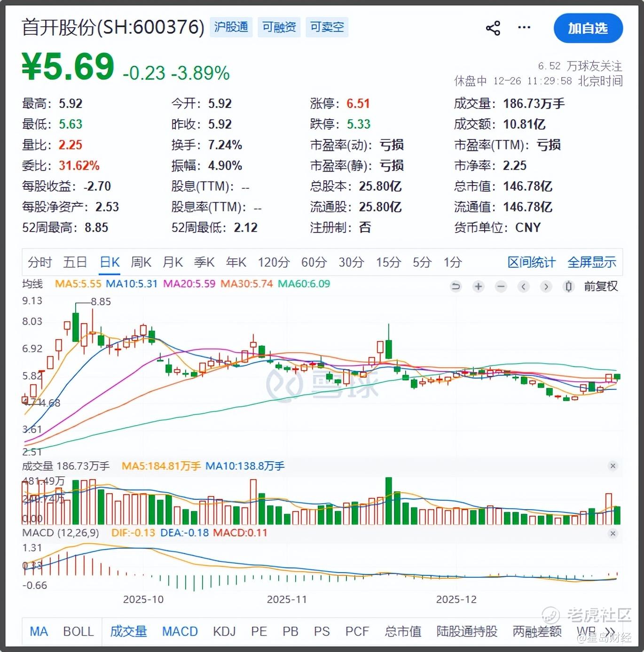
Task: Open the 前复权 price adjustment dropdown
Action: (x=601, y=286)
